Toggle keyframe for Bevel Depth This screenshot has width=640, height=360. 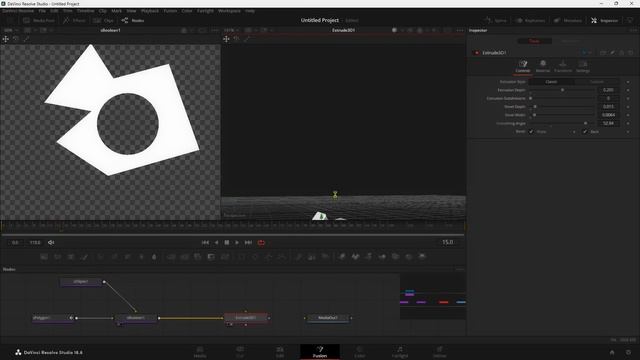tap(628, 107)
